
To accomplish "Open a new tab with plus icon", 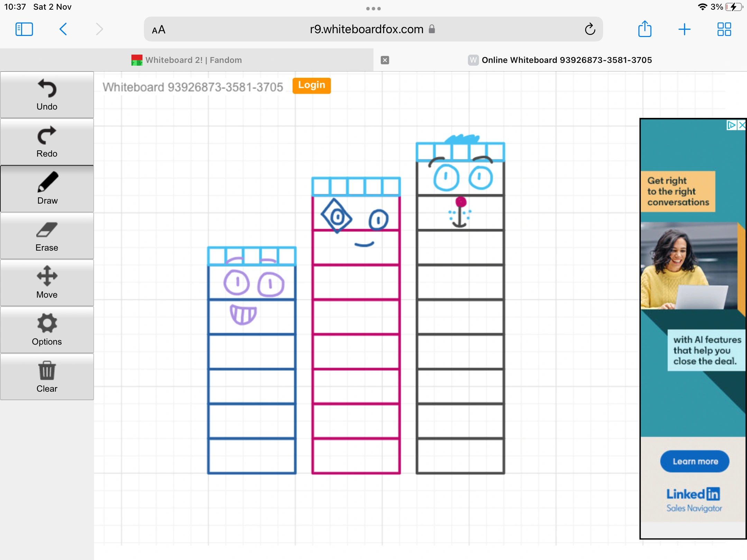I will point(684,29).
